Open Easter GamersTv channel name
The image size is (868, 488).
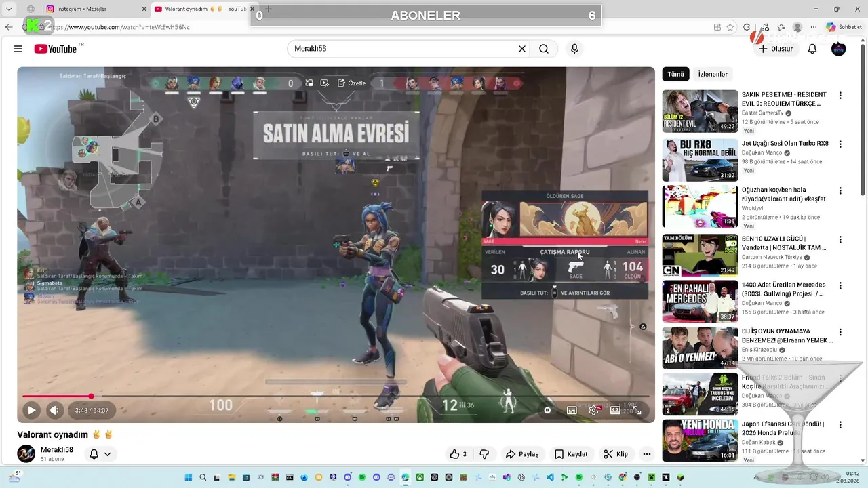tap(762, 113)
